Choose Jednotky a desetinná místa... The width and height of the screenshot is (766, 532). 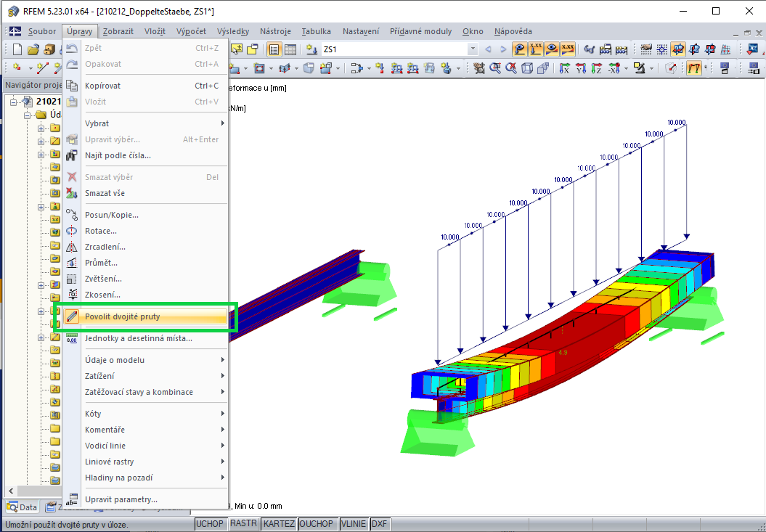(146, 338)
